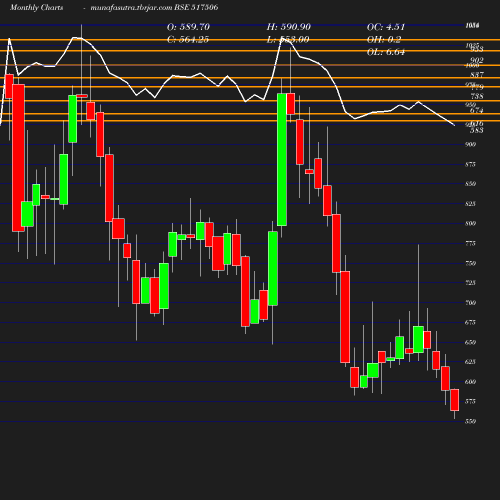Click the 800 price axis label
Screen dimensions: 500x500
pos(470,223)
